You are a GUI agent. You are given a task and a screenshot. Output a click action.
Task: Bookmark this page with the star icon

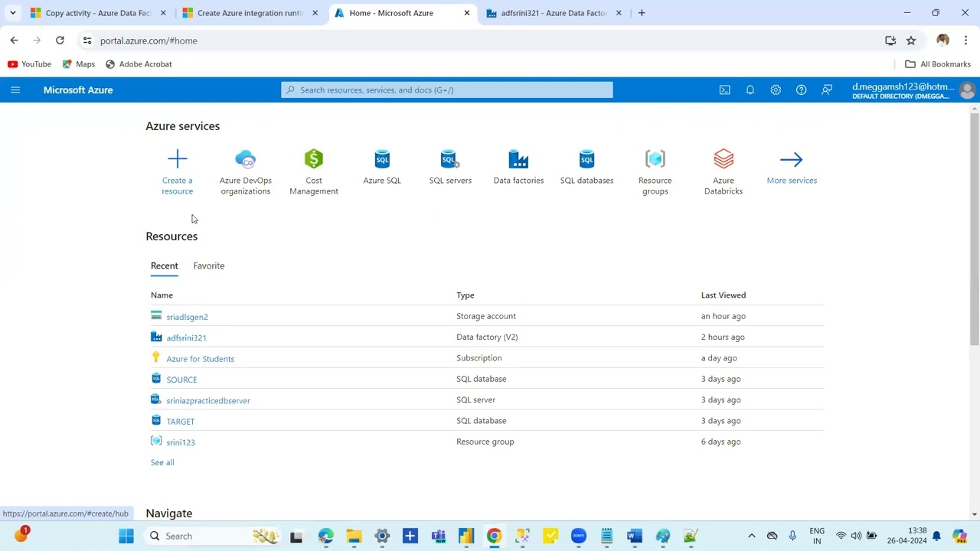[911, 41]
